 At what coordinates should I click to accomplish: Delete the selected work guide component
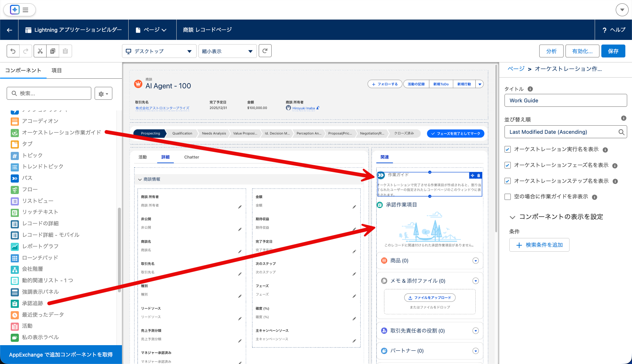coord(479,176)
